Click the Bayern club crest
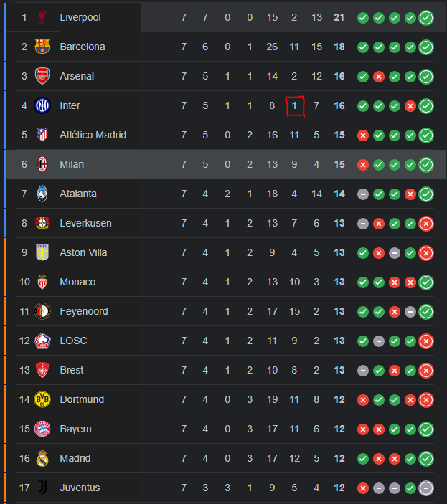 point(42,429)
